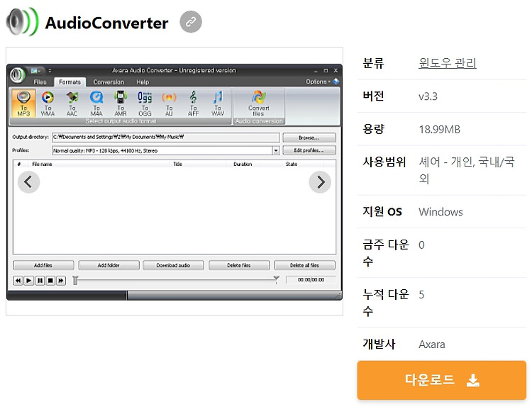The width and height of the screenshot is (532, 409).
Task: Click the version value v3.3
Action: point(428,96)
